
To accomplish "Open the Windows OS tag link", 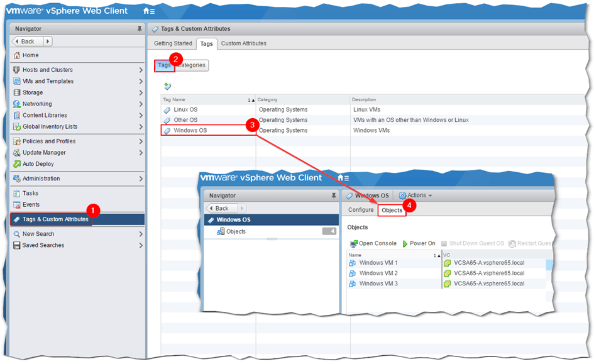I will (x=190, y=130).
